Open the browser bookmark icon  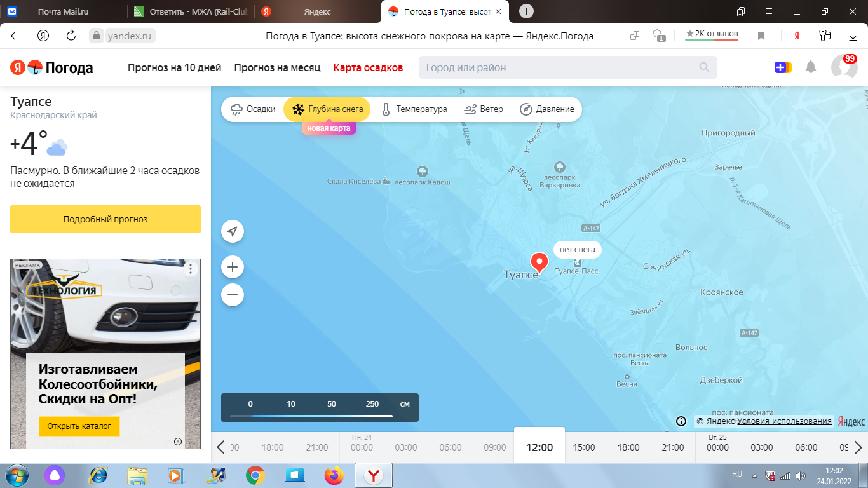click(x=761, y=36)
